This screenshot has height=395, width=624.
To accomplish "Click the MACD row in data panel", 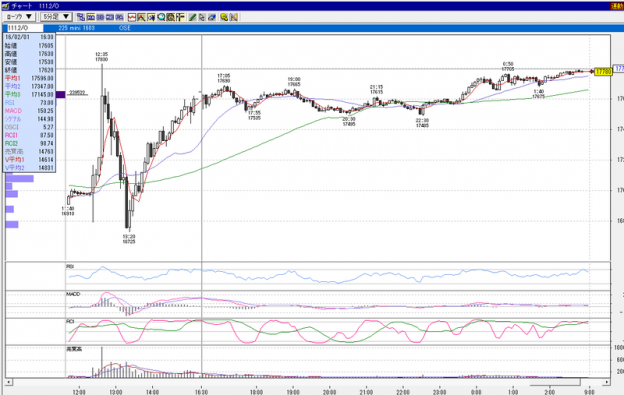I will (x=29, y=111).
